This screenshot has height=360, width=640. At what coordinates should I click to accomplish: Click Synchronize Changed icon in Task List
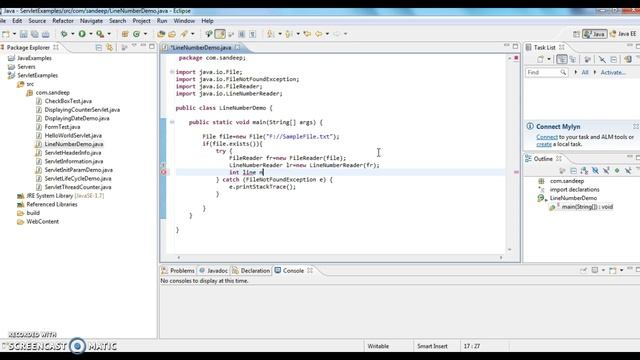click(628, 60)
